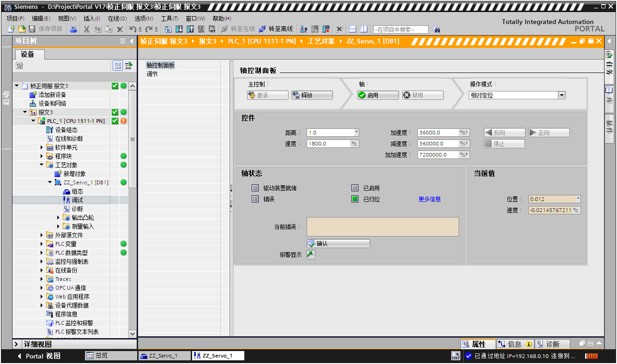Click the delete X toolbar icon
The image size is (617, 364).
click(x=120, y=29)
